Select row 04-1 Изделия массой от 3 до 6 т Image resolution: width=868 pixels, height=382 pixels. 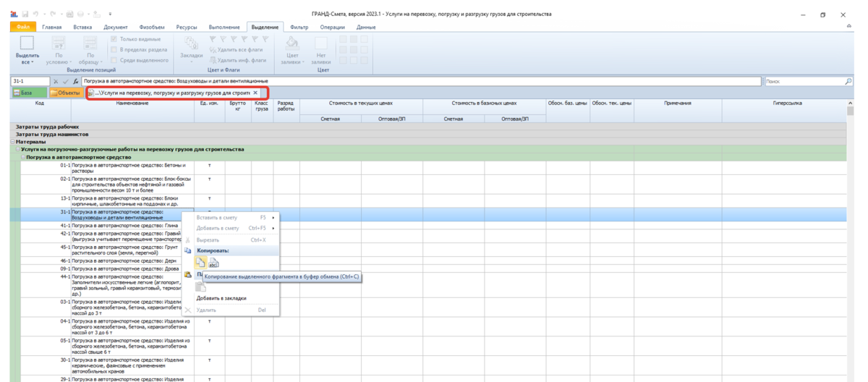[433, 326]
